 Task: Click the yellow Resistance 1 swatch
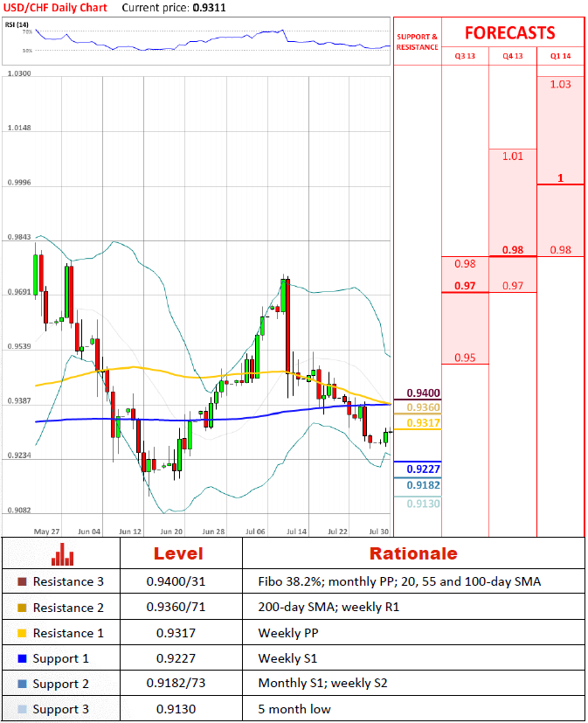[22, 633]
